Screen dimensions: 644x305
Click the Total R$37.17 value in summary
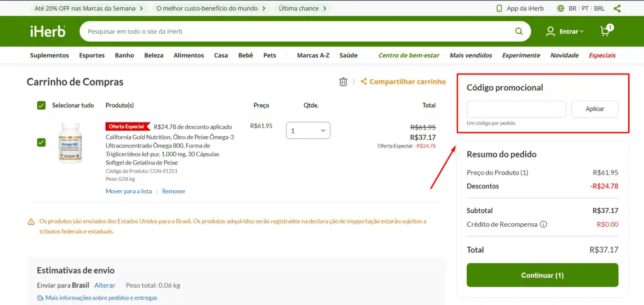(x=604, y=249)
